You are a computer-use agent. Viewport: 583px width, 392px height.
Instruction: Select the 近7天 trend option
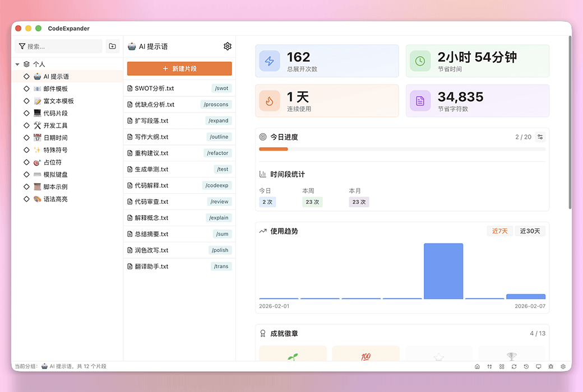(499, 231)
